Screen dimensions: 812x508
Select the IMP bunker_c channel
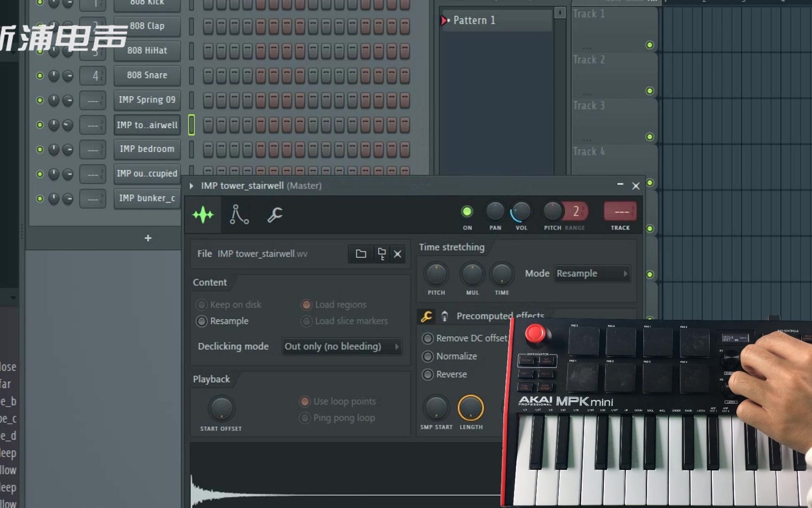pos(147,198)
